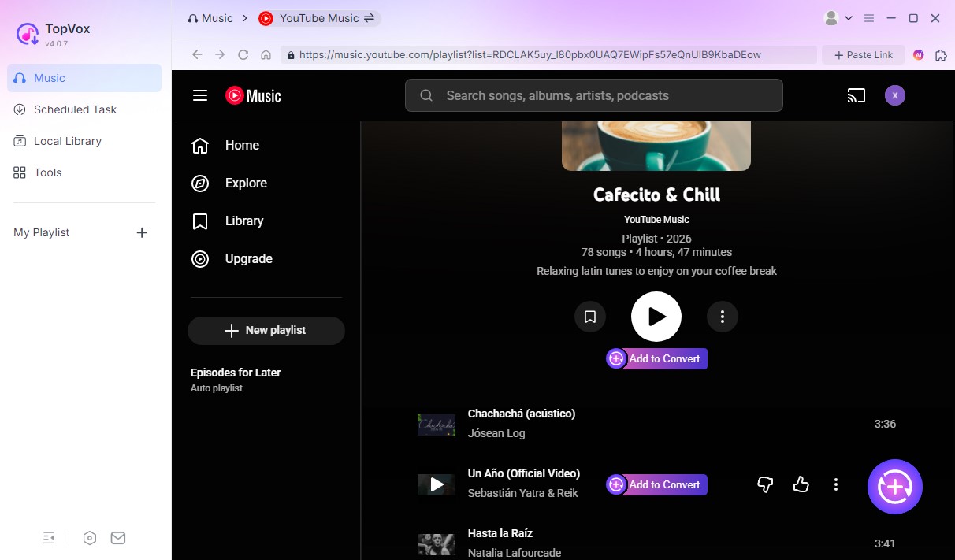Click the AI assistant icon near Paste Link
Viewport: 955px width, 560px height.
(917, 54)
